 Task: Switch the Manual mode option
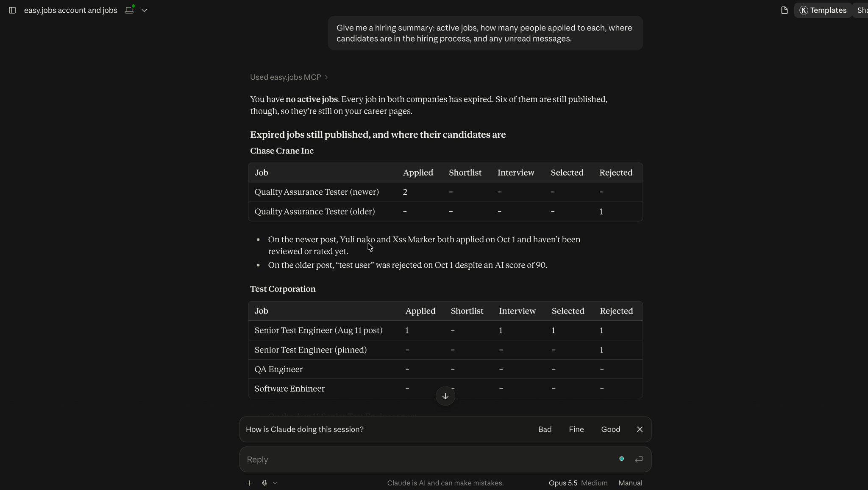click(630, 483)
